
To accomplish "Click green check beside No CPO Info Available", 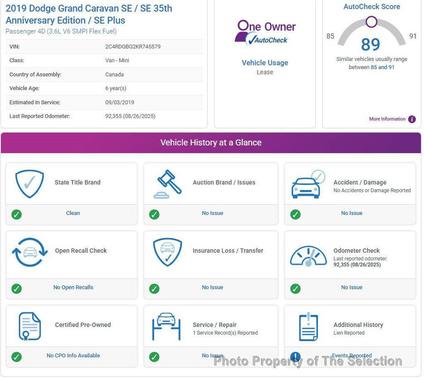I will pyautogui.click(x=16, y=357).
